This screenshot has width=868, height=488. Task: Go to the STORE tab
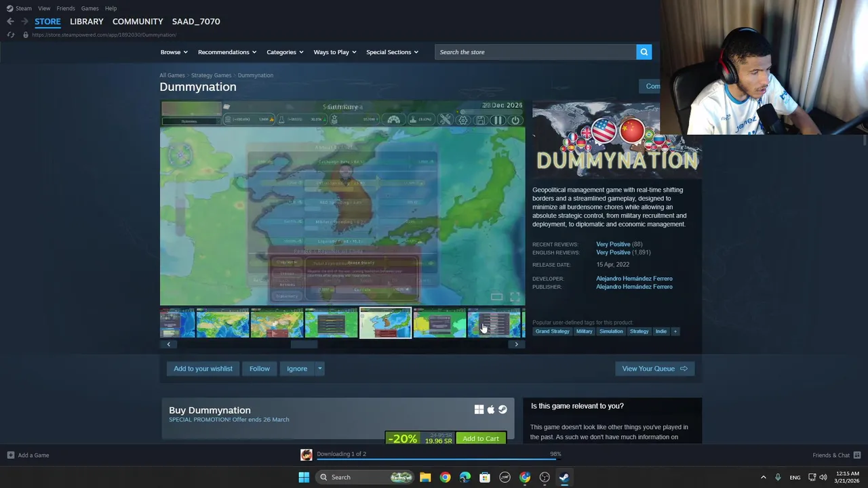47,22
